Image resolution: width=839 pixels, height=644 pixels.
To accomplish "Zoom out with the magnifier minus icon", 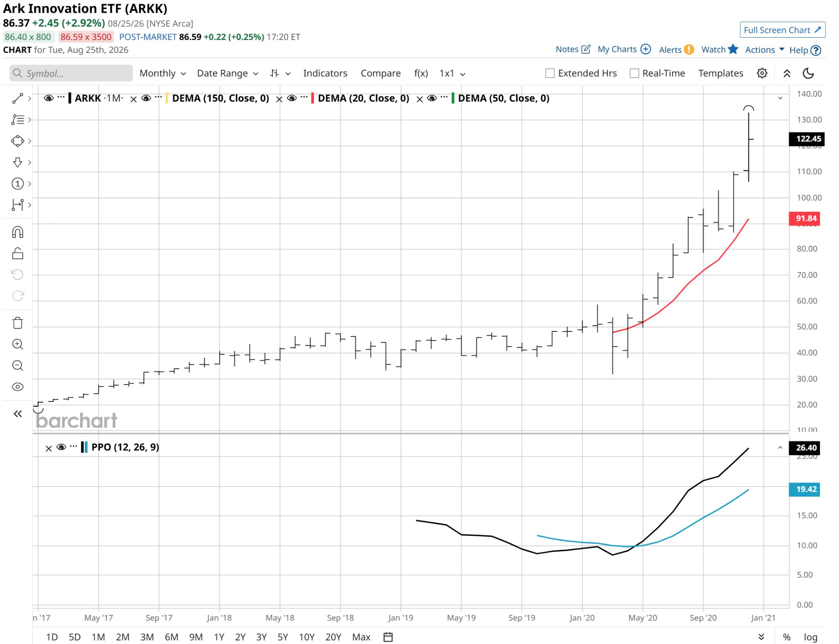I will click(18, 365).
